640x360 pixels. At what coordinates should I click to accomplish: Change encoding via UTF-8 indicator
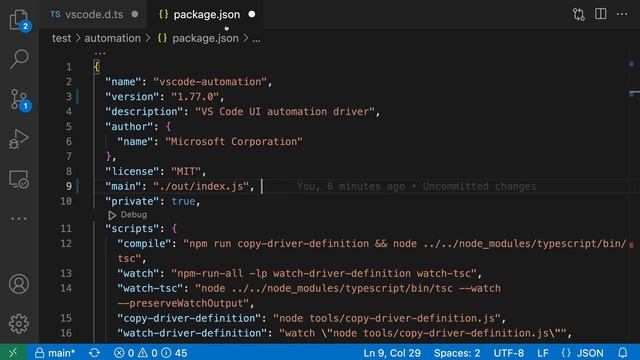point(509,353)
